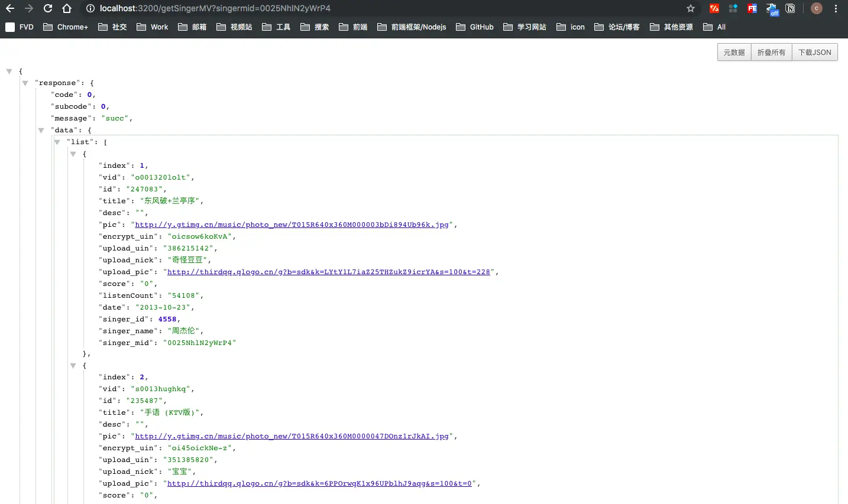Select the singer_mid value "0025NhlN2yWrP4"
Screen dimensions: 848x504
[x=199, y=343]
